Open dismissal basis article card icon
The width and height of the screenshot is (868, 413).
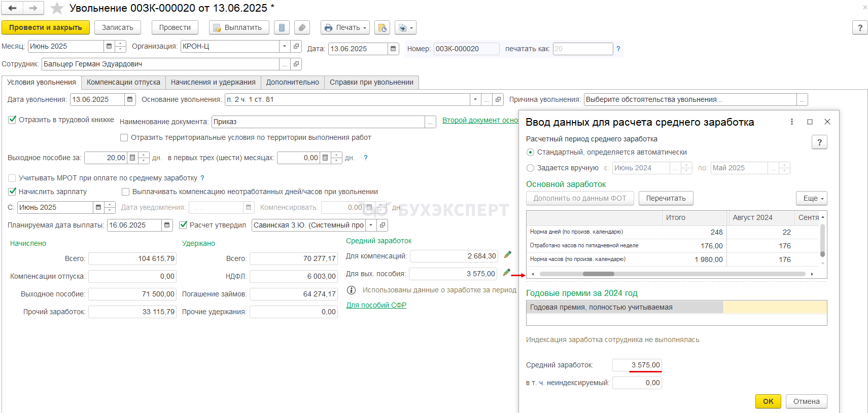point(498,99)
